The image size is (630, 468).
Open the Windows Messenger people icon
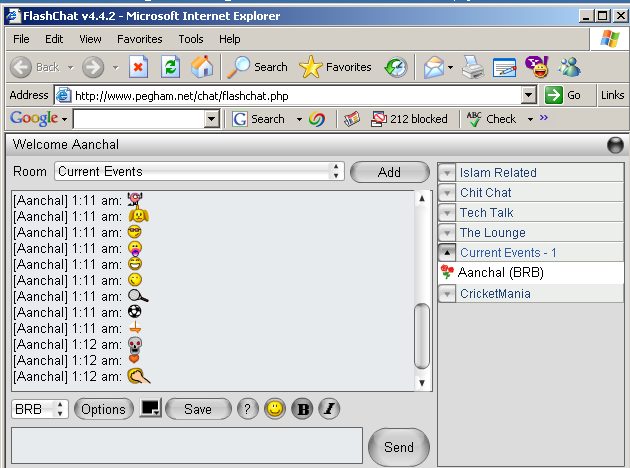pyautogui.click(x=569, y=67)
